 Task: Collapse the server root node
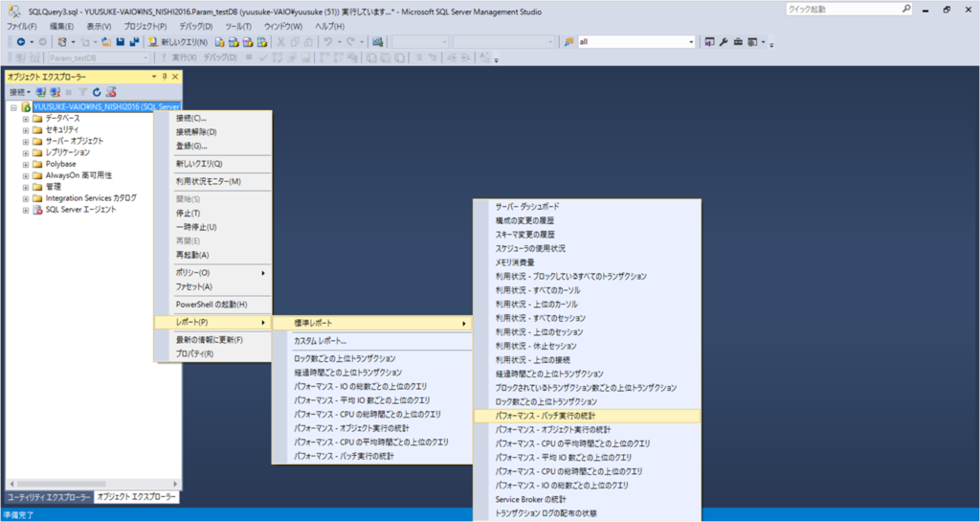pyautogui.click(x=13, y=107)
